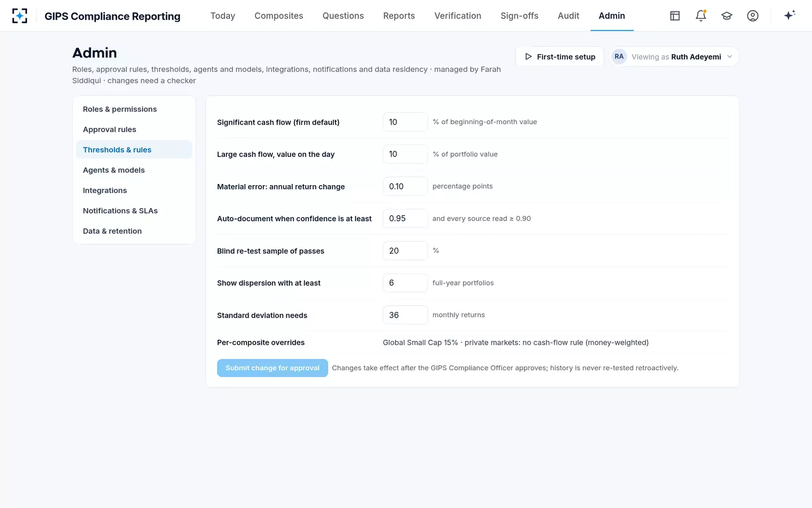Select Data & retention in sidebar
Image resolution: width=812 pixels, height=508 pixels.
134,231
